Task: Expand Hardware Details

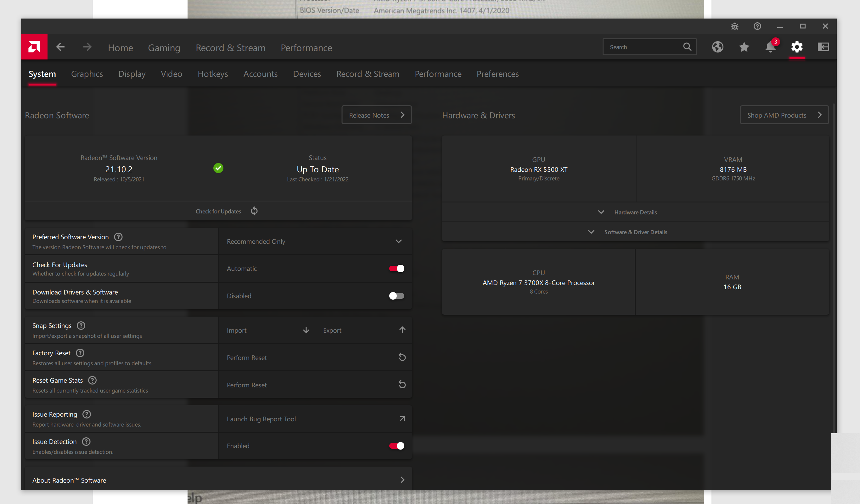Action: 635,212
